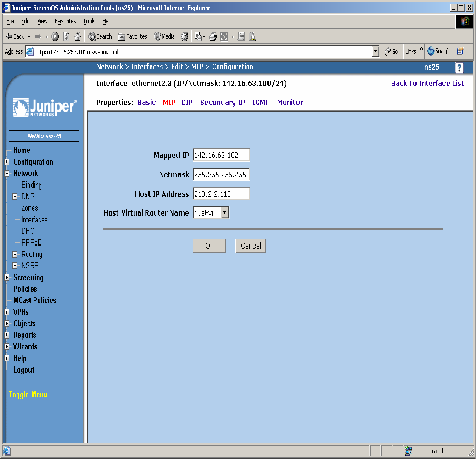Click the Edit page toolbar icon
The image size is (476, 459).
pyautogui.click(x=224, y=37)
